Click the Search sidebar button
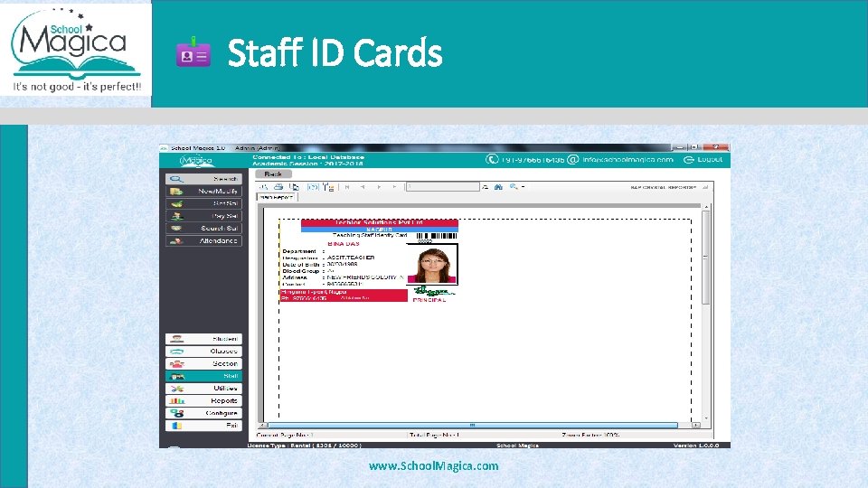This screenshot has width=868, height=488. (203, 179)
